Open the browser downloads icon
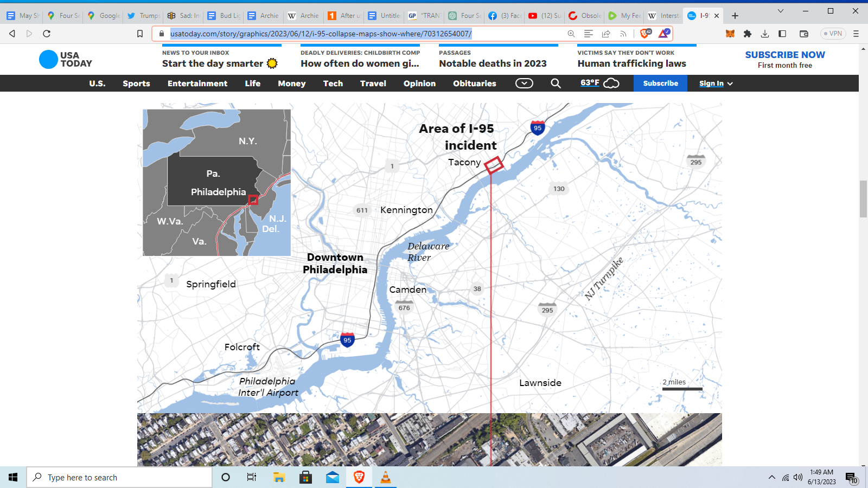Viewport: 868px width, 488px height. click(x=765, y=34)
